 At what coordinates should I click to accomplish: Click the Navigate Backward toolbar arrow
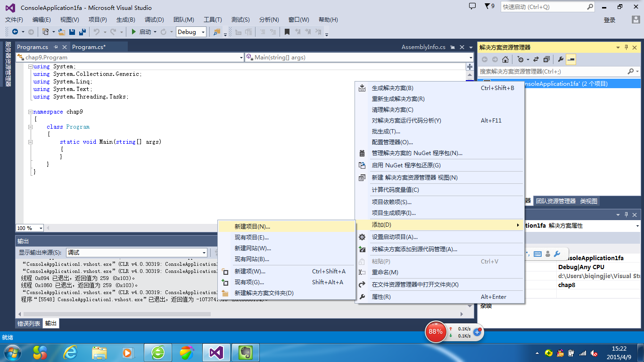pyautogui.click(x=15, y=32)
